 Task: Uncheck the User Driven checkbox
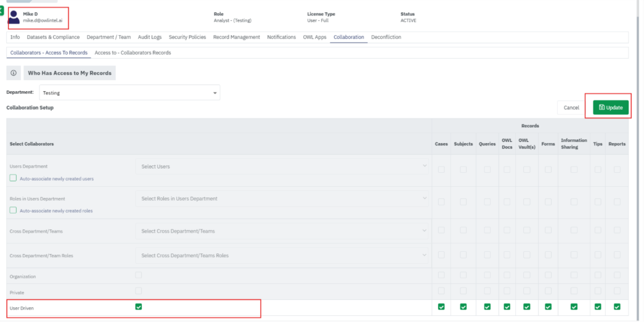(x=139, y=307)
